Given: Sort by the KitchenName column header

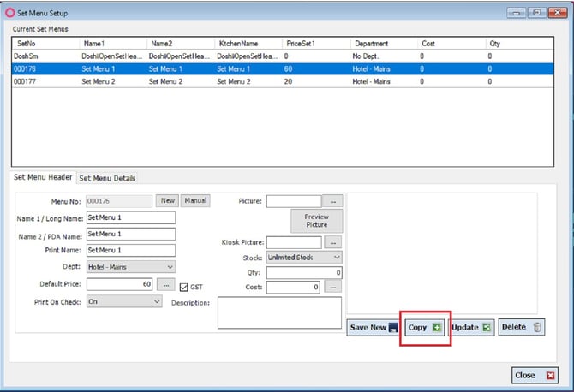Looking at the screenshot, I should pos(248,44).
